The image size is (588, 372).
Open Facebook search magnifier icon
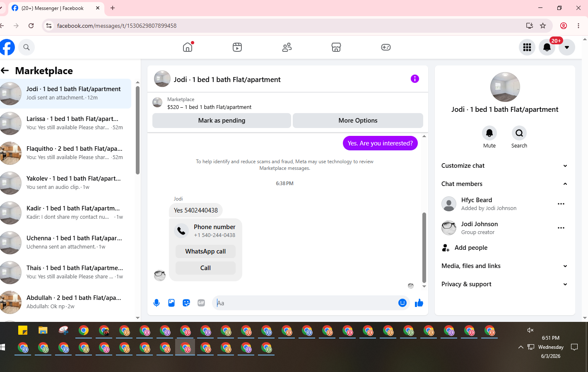tap(27, 47)
